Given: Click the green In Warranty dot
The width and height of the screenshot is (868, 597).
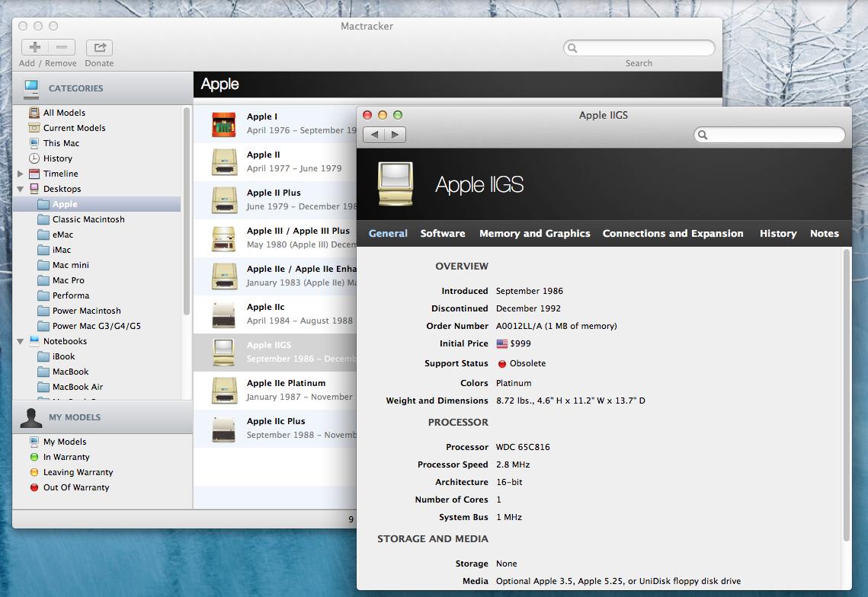Looking at the screenshot, I should click(34, 457).
